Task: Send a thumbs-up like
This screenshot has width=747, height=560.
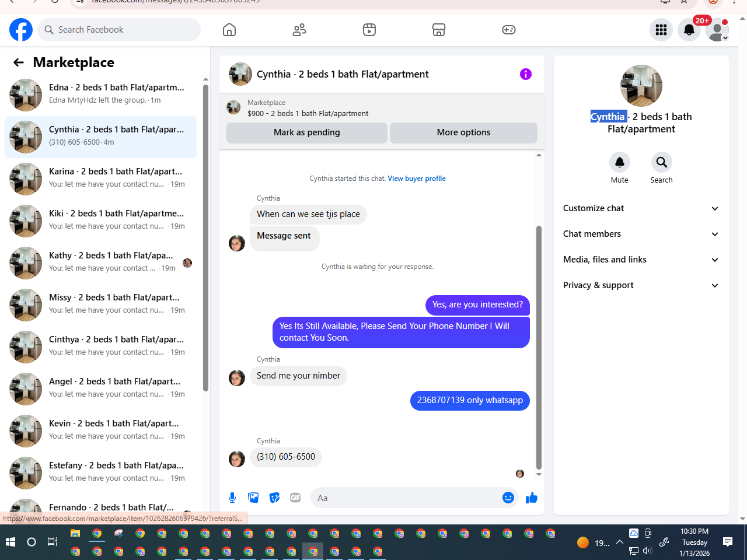Action: pyautogui.click(x=532, y=498)
